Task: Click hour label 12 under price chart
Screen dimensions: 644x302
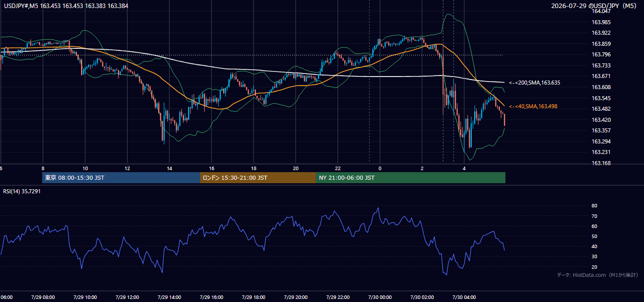Action: (127, 169)
